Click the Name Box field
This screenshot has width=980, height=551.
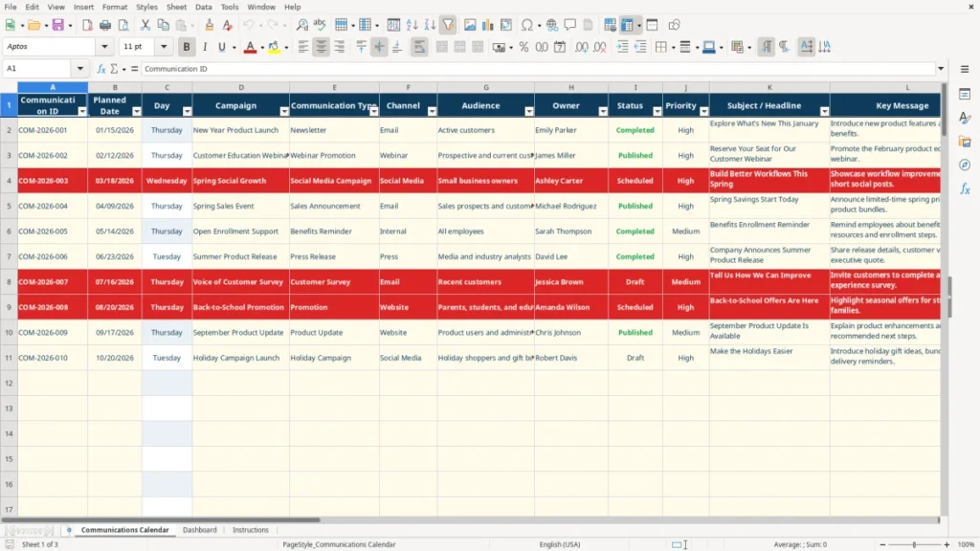pos(38,69)
